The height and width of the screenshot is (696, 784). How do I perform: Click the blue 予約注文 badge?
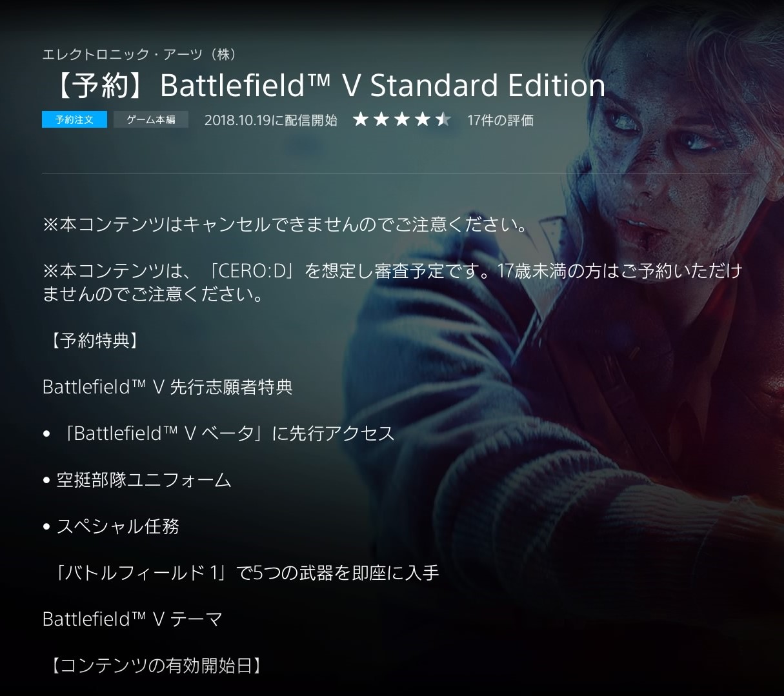click(x=74, y=119)
